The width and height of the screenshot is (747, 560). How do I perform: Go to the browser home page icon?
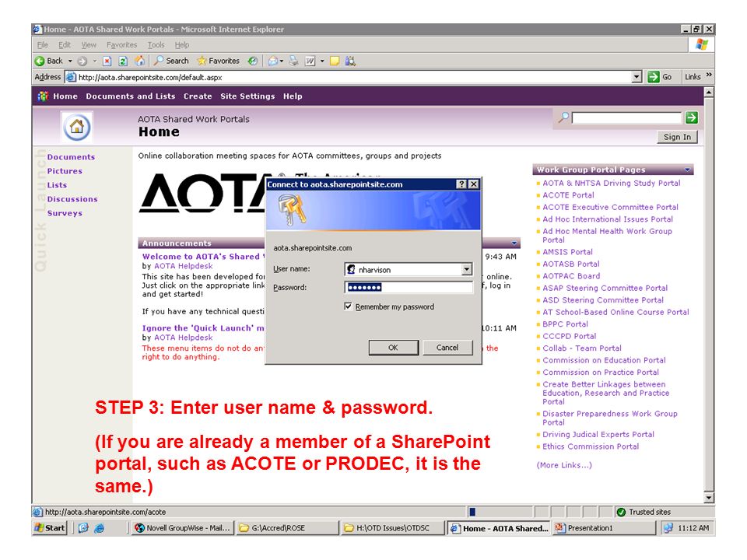[139, 61]
